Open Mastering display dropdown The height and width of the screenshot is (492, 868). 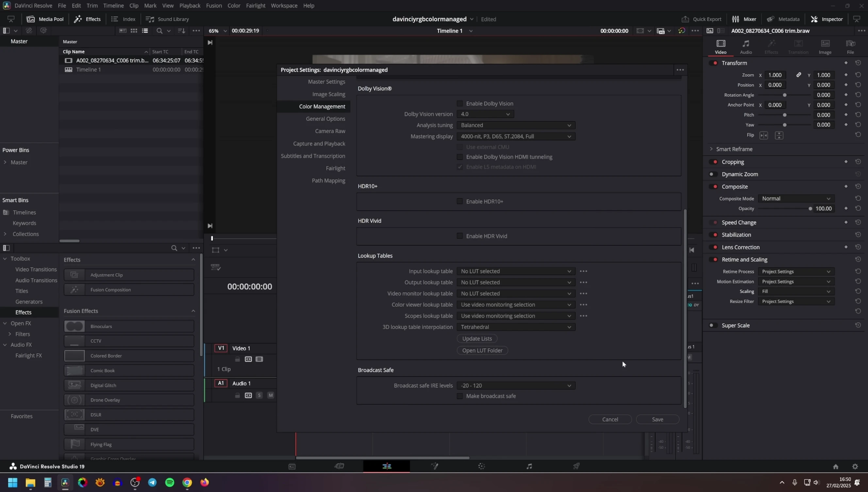(516, 137)
